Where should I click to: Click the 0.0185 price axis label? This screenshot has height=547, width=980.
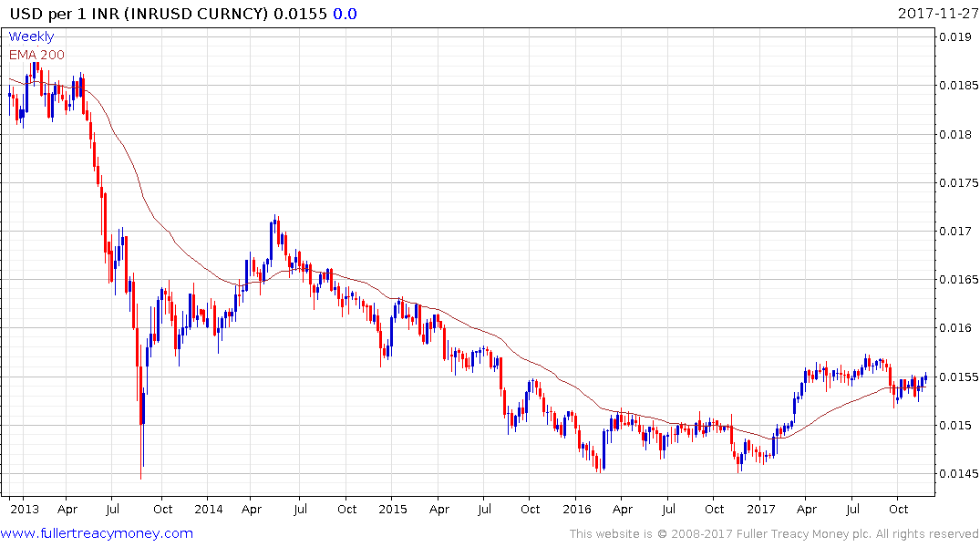(959, 86)
